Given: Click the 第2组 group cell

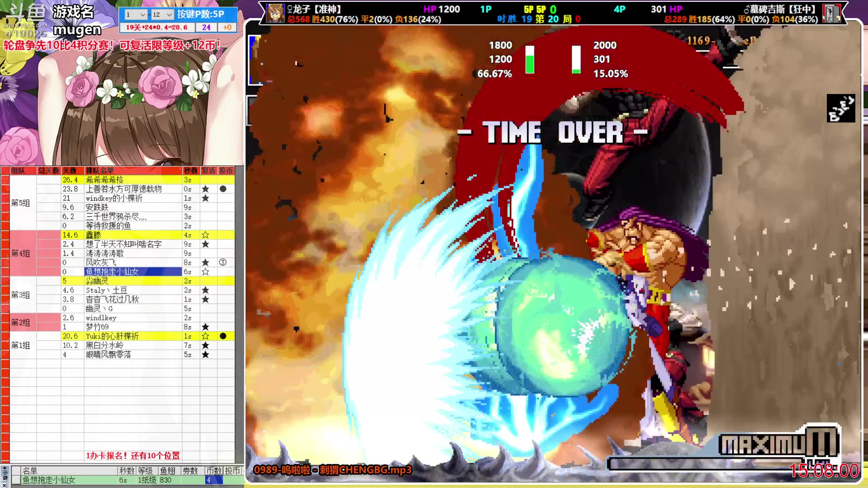Looking at the screenshot, I should click(x=23, y=323).
